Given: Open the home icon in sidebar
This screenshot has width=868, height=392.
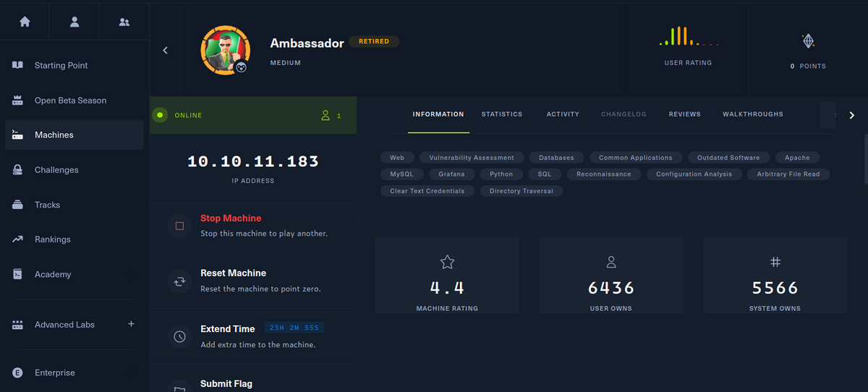Looking at the screenshot, I should click(x=25, y=22).
